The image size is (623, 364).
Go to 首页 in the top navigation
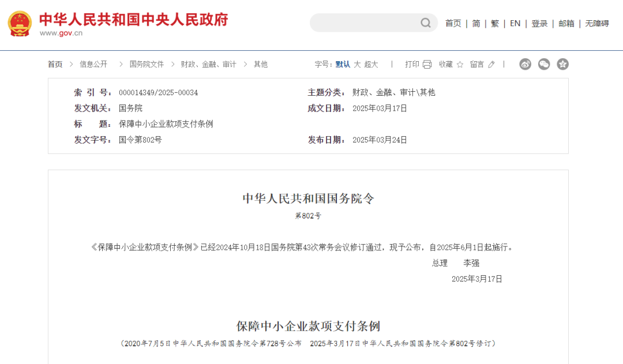tap(453, 23)
